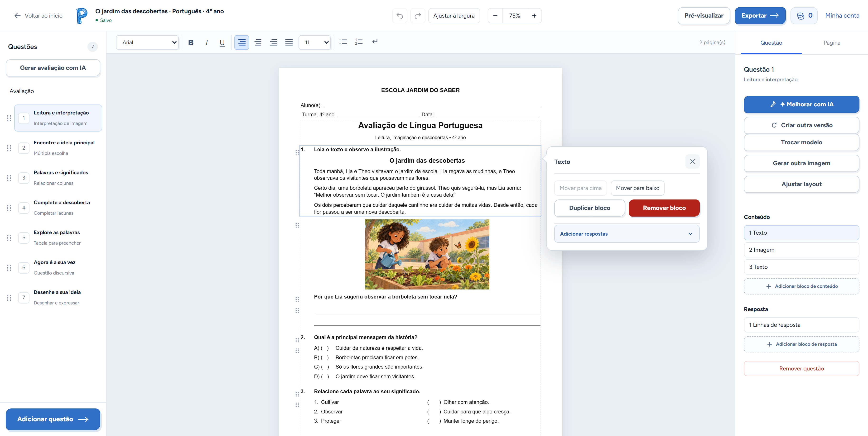Click Exportar button
This screenshot has height=436, width=868.
(760, 15)
